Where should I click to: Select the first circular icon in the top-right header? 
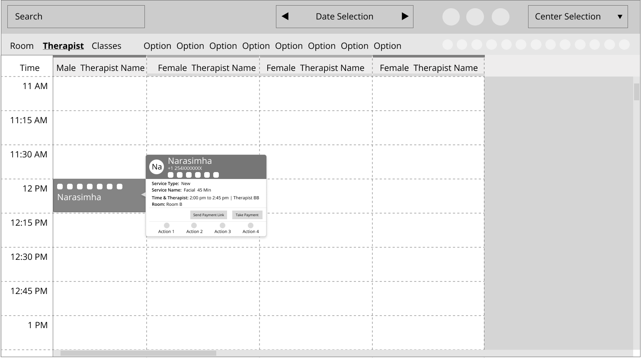(x=451, y=16)
